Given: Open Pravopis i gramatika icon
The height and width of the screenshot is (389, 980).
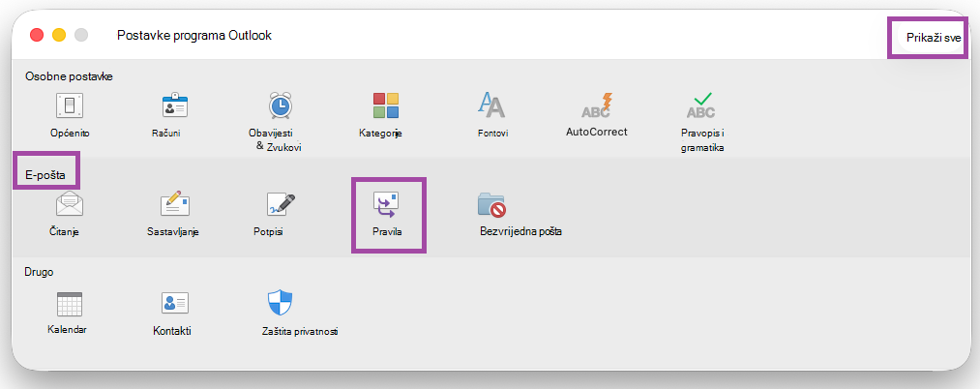Looking at the screenshot, I should click(702, 105).
